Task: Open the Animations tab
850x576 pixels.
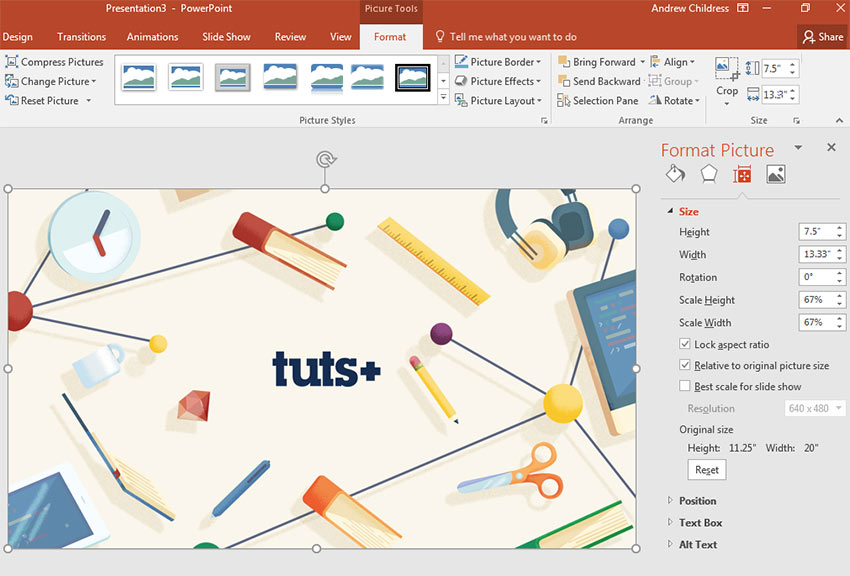Action: click(x=152, y=36)
